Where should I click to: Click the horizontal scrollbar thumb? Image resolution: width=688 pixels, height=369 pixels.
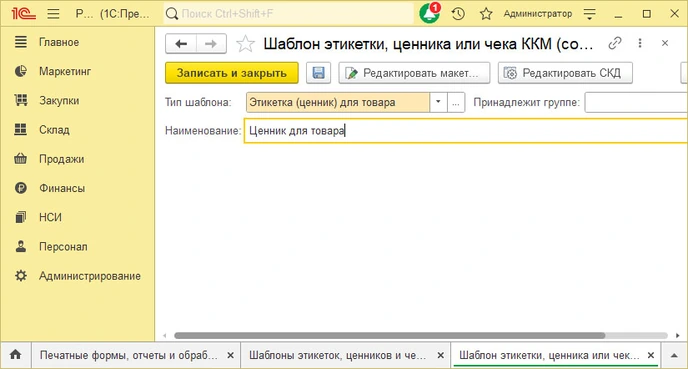click(x=390, y=335)
